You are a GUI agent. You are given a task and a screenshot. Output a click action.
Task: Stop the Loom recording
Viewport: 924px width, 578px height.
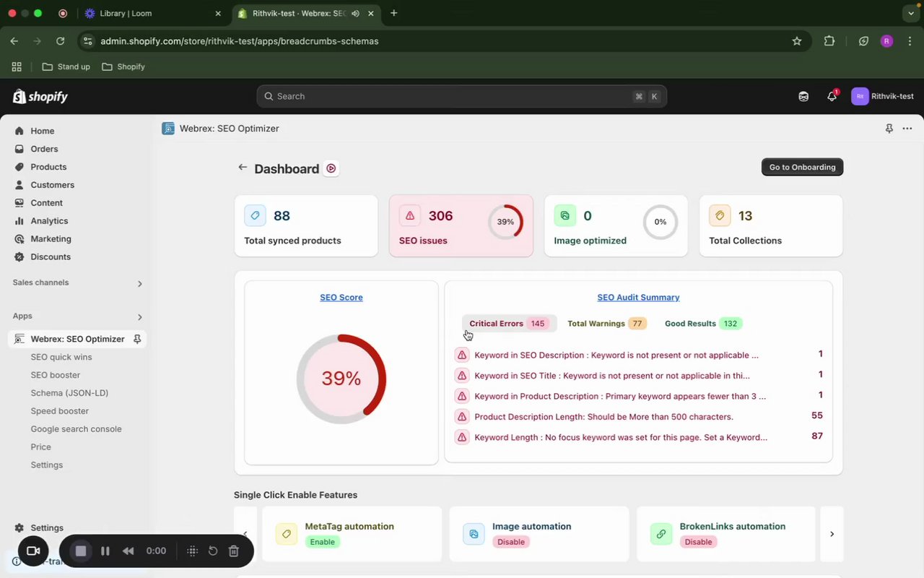click(x=81, y=551)
